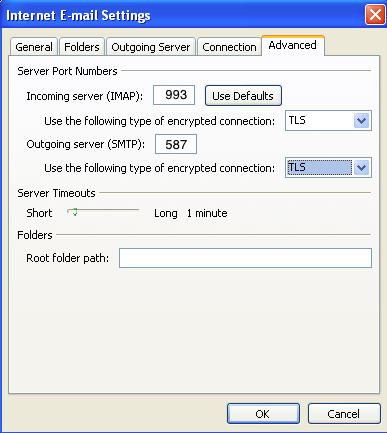
Task: Go to the Outgoing Server tab
Action: tap(151, 47)
